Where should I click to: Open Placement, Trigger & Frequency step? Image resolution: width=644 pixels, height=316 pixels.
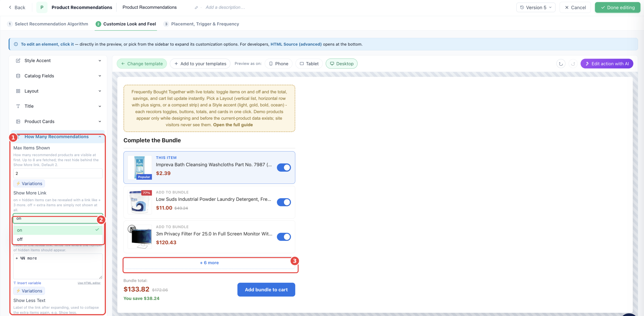201,24
